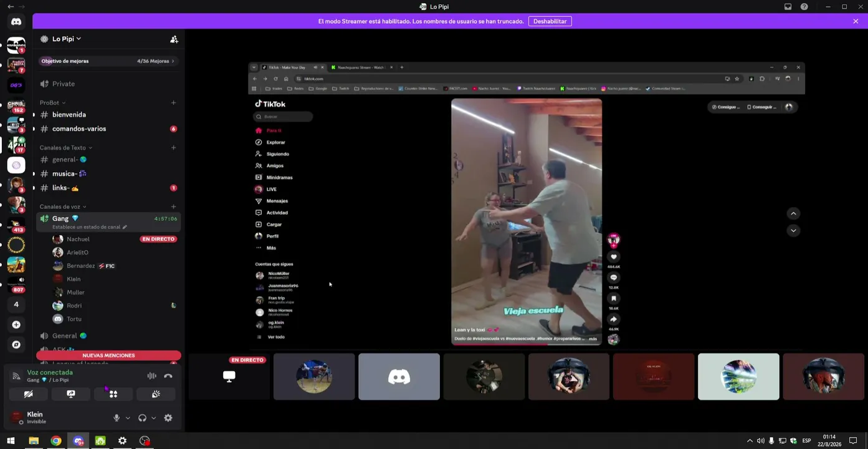Open Chrome from the Windows taskbar
This screenshot has height=449, width=868.
point(56,441)
